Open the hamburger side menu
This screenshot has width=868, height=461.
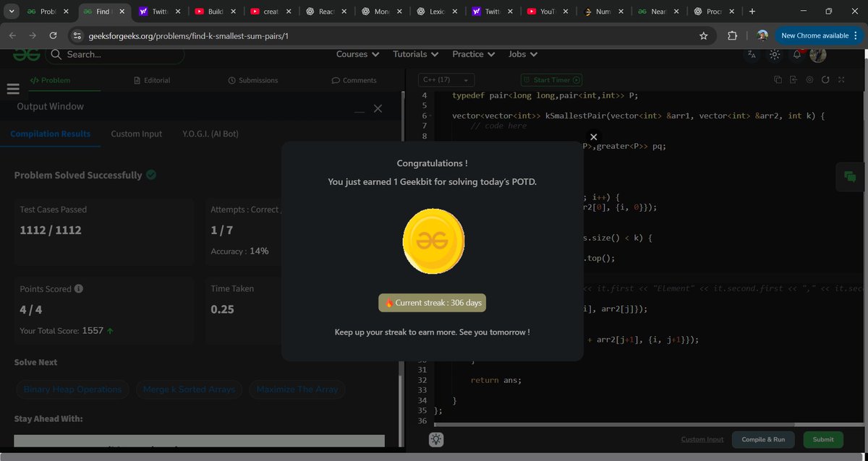coord(12,89)
